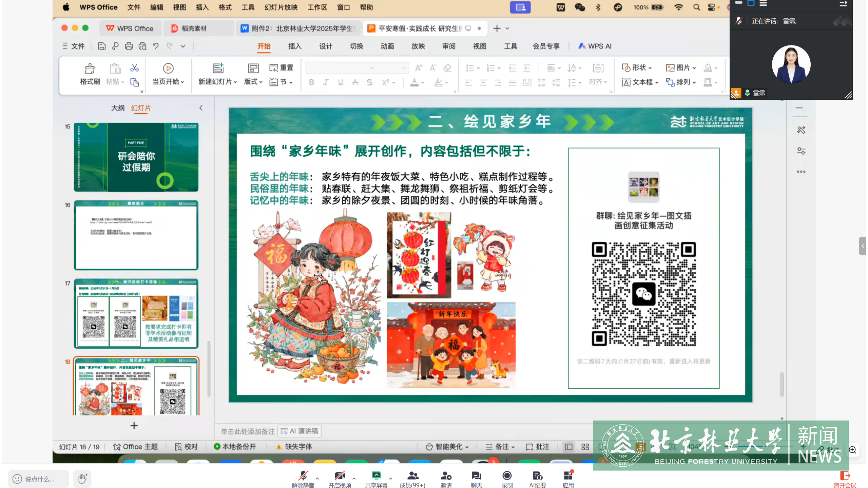Toggle text shadow S button
The height and width of the screenshot is (488, 868).
click(x=369, y=82)
